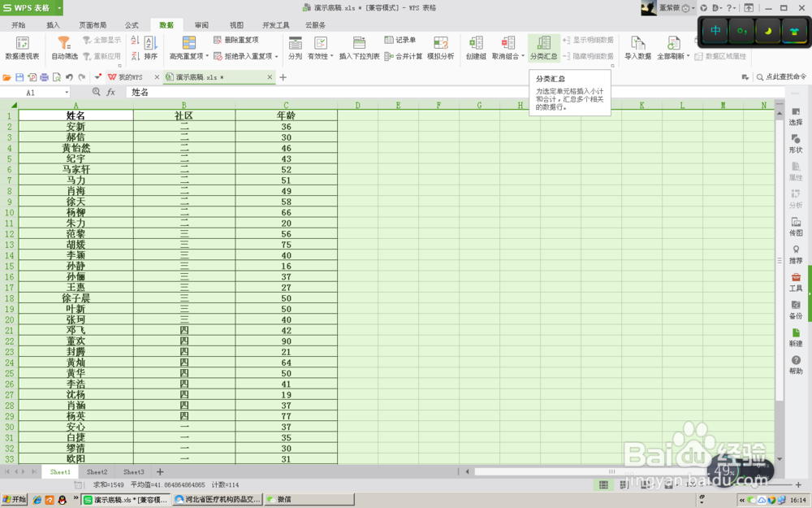This screenshot has height=508, width=812.
Task: Open 分列 text to columns
Action: click(x=296, y=48)
